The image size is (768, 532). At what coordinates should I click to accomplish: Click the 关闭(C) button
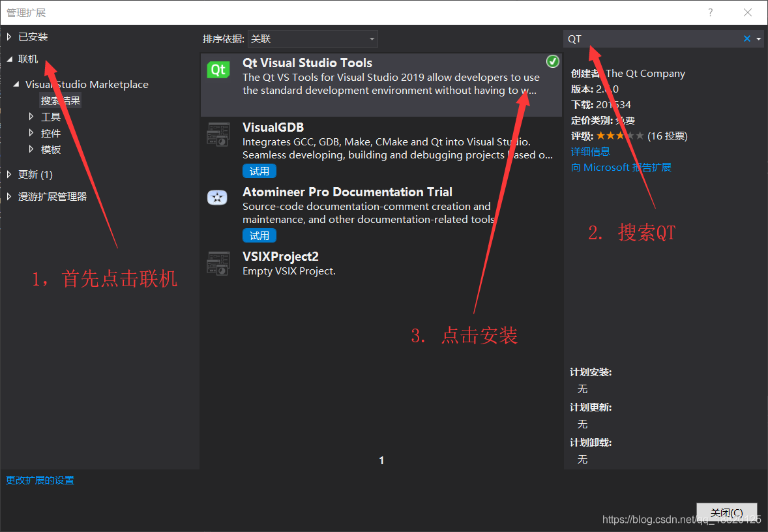pos(727,512)
